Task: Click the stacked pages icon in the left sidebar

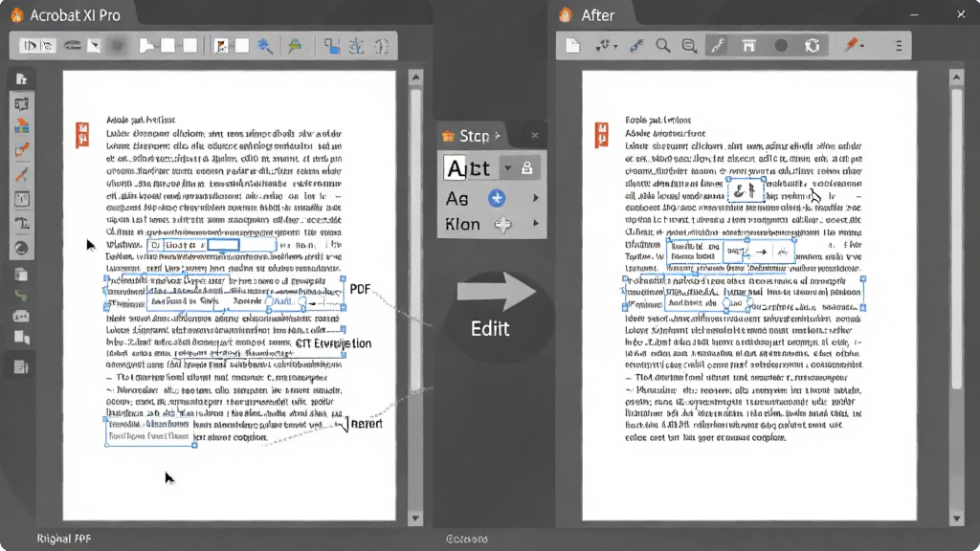Action: 21,275
